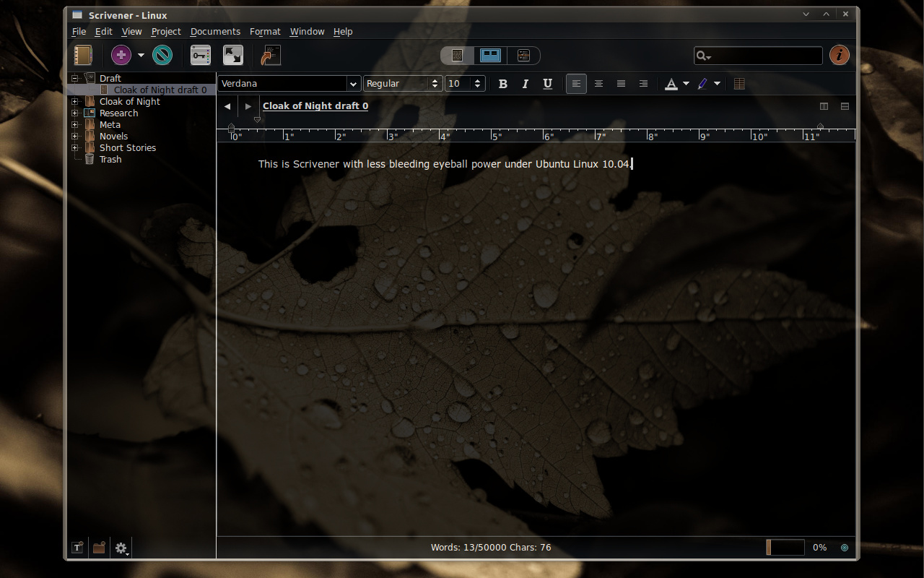The image size is (924, 578).
Task: Open the Project menu
Action: (x=166, y=31)
